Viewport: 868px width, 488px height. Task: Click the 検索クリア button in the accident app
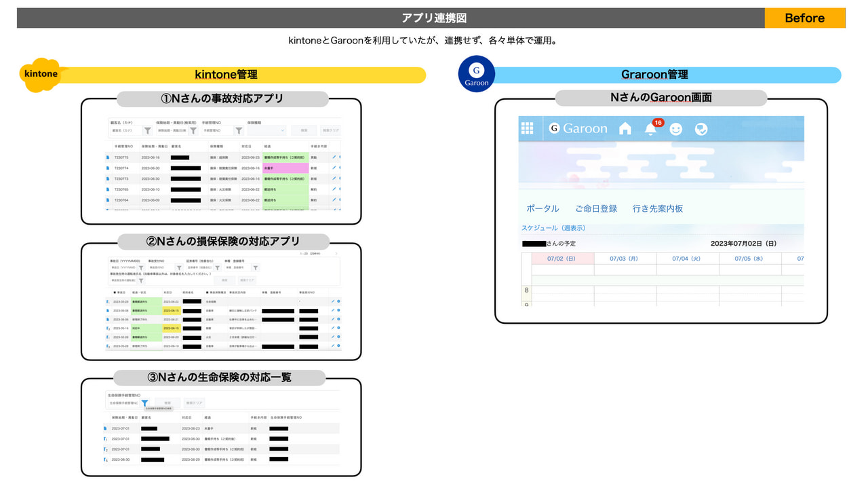point(330,130)
